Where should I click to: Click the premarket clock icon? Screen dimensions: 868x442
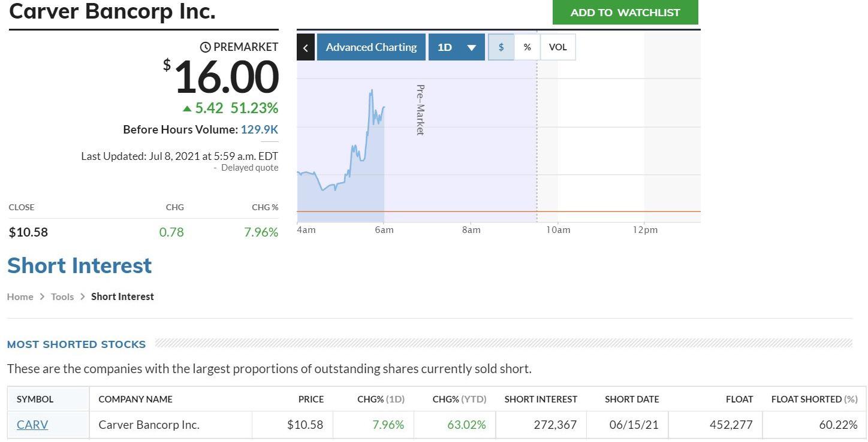204,46
